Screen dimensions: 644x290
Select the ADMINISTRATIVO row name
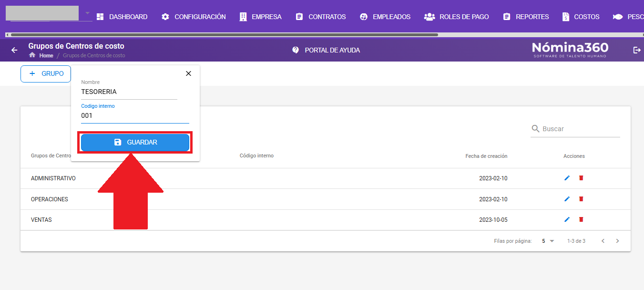(53, 178)
